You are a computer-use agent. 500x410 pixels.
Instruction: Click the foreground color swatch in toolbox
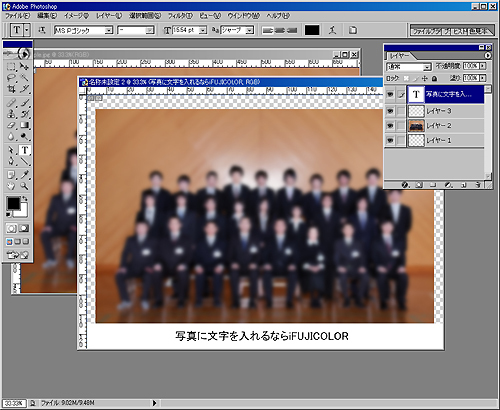point(13,203)
